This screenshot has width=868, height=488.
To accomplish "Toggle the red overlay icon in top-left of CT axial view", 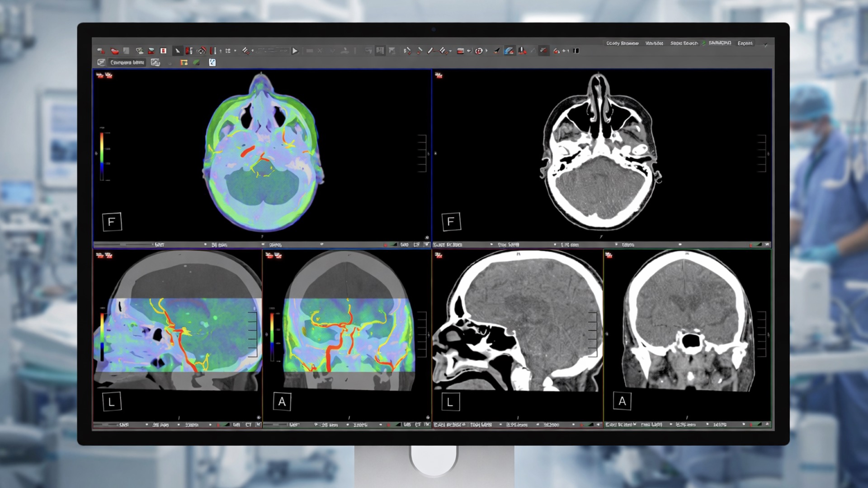I will (439, 75).
